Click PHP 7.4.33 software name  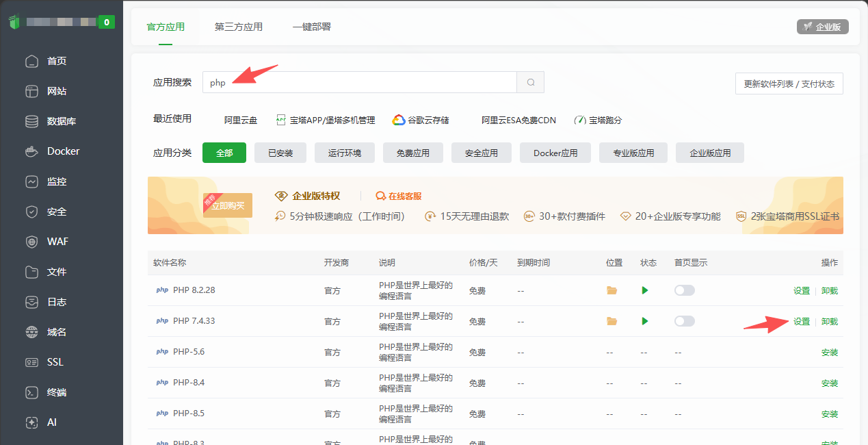tap(194, 321)
